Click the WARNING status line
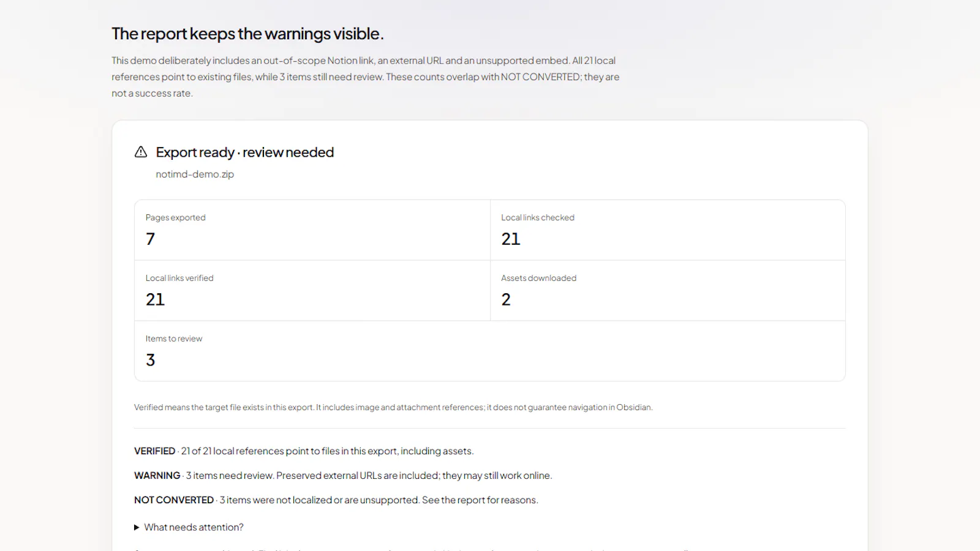 343,476
